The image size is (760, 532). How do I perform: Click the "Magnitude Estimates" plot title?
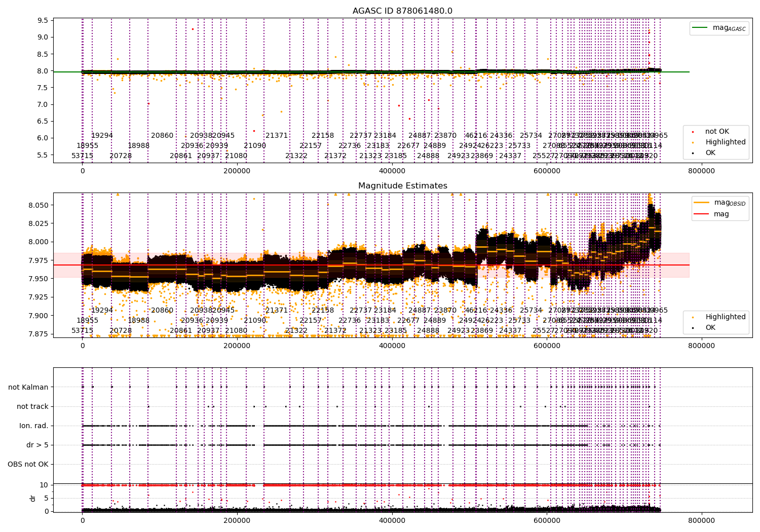[402, 186]
